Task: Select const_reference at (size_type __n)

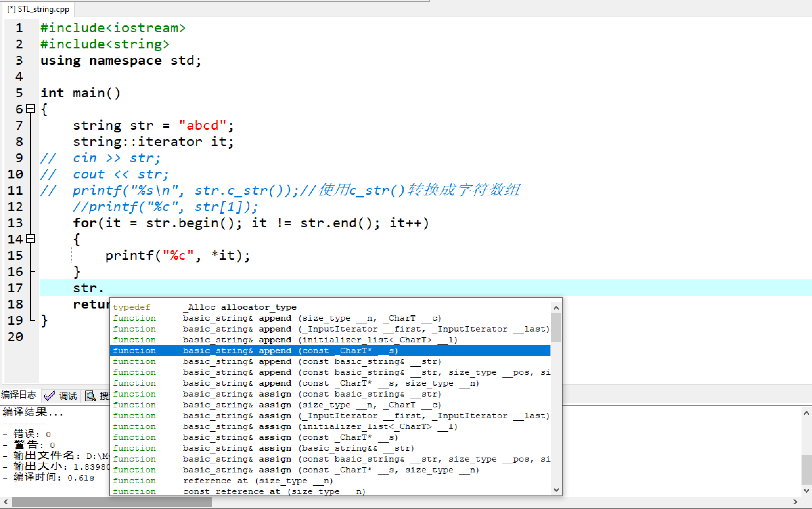Action: click(x=330, y=491)
